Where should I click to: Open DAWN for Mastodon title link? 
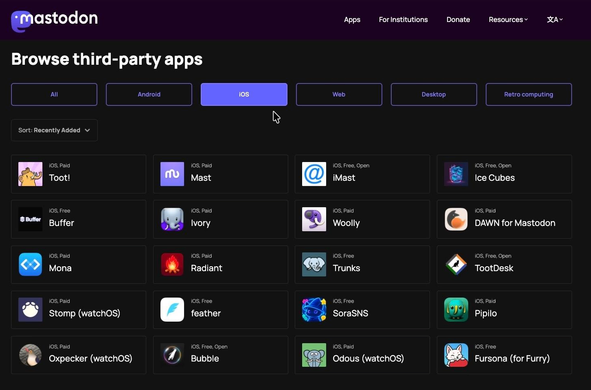[x=515, y=223]
